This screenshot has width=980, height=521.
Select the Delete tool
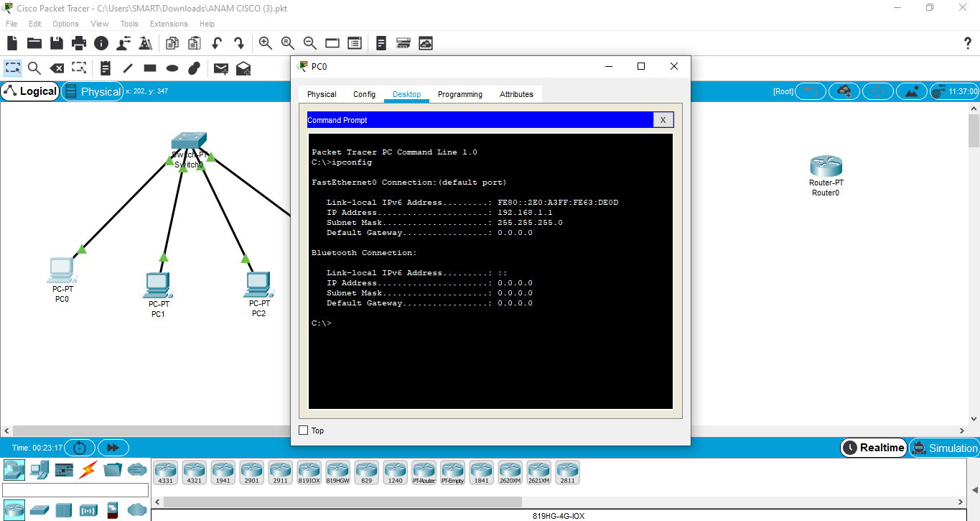(57, 68)
